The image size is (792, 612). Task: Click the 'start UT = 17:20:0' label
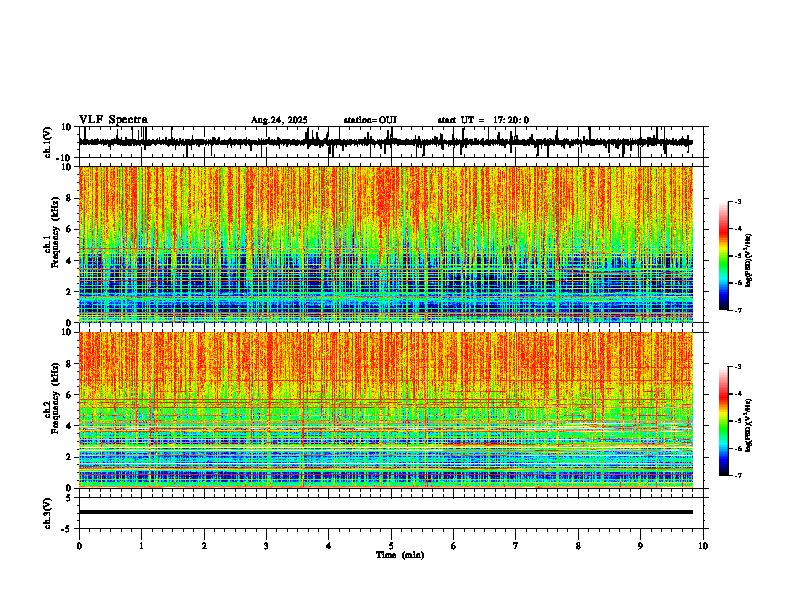click(483, 120)
